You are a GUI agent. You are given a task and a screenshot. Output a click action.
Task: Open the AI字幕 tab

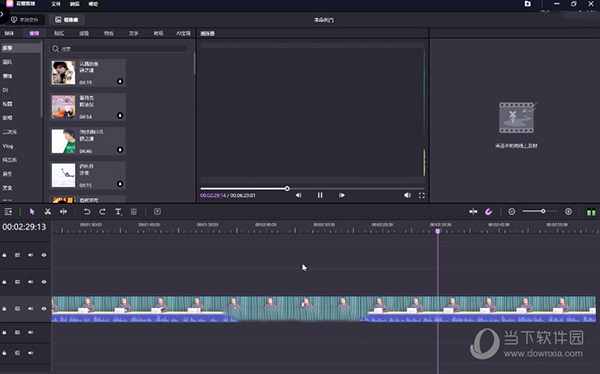coord(183,33)
